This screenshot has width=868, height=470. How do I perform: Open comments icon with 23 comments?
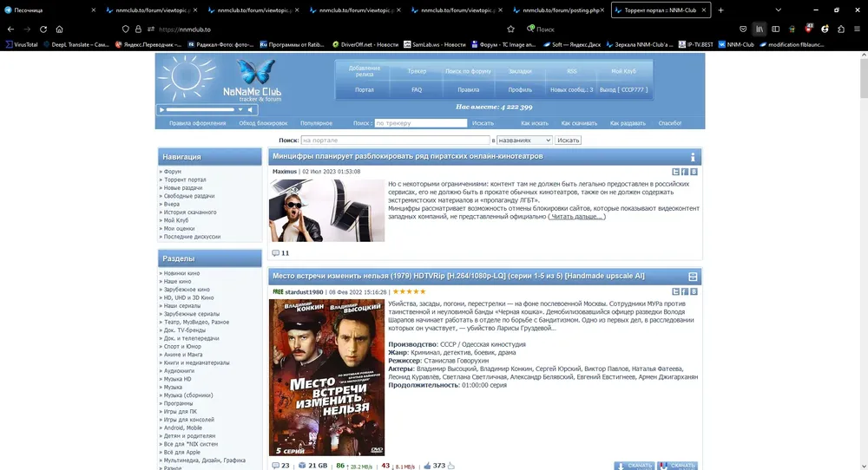(276, 466)
